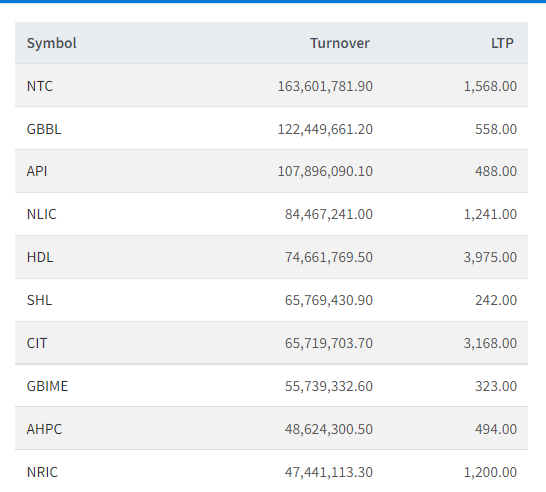Click turnover value 65,769,430.90

point(329,300)
